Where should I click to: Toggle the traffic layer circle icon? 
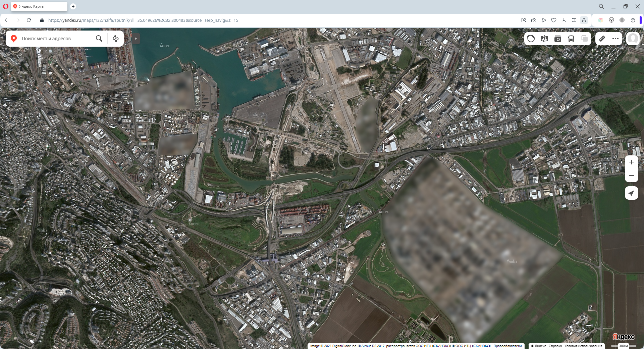[x=531, y=39]
